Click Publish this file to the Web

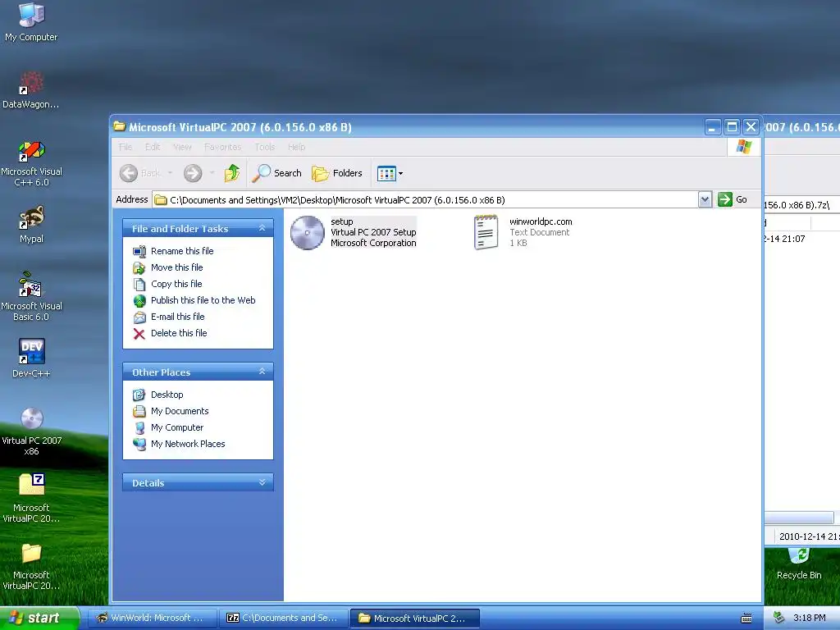(x=203, y=300)
